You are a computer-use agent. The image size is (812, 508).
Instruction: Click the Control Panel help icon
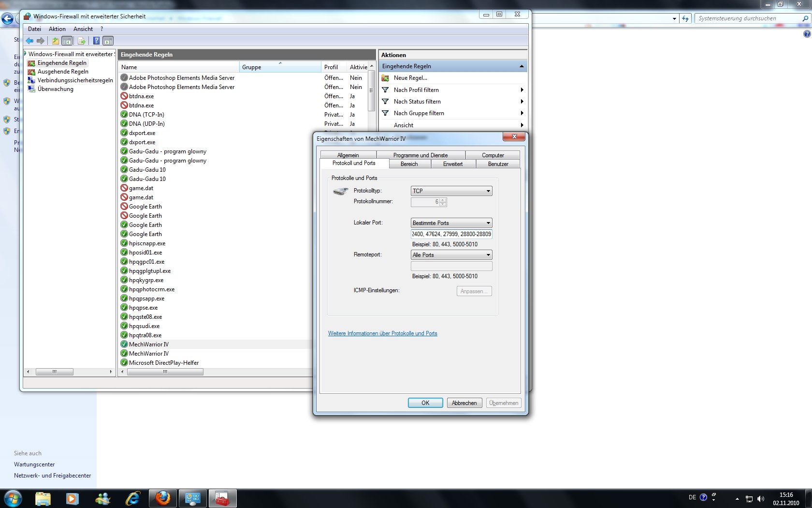(x=807, y=34)
